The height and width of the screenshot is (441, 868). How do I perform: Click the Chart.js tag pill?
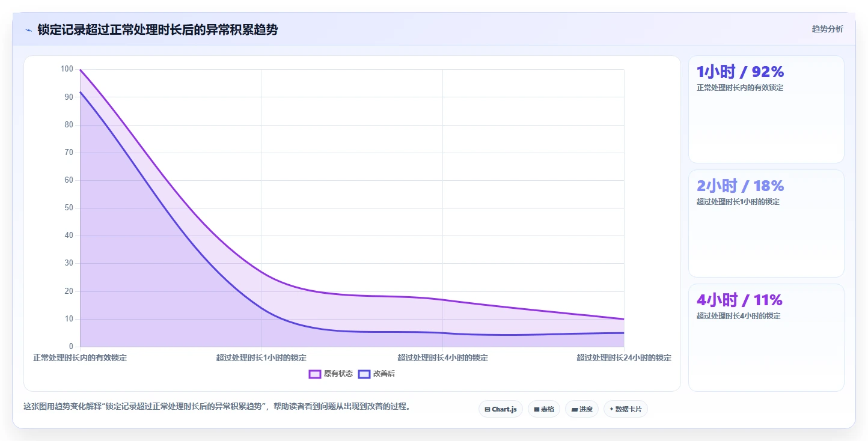click(501, 409)
